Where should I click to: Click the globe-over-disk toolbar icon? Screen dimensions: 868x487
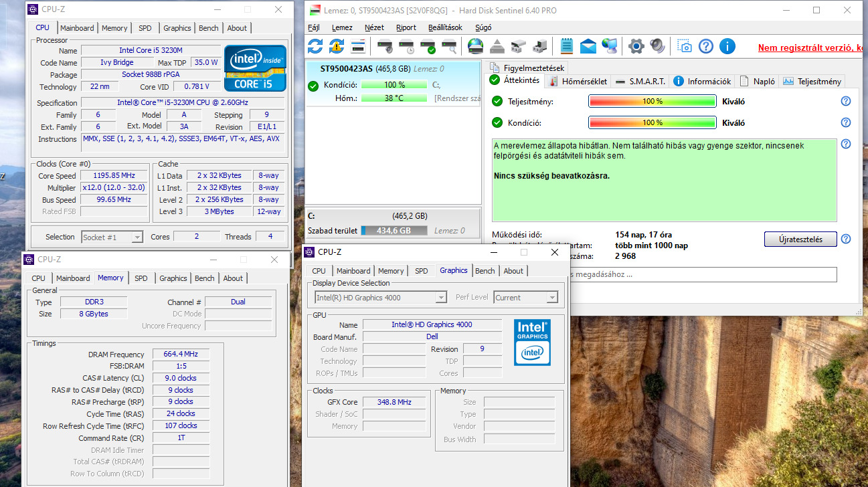pos(476,46)
